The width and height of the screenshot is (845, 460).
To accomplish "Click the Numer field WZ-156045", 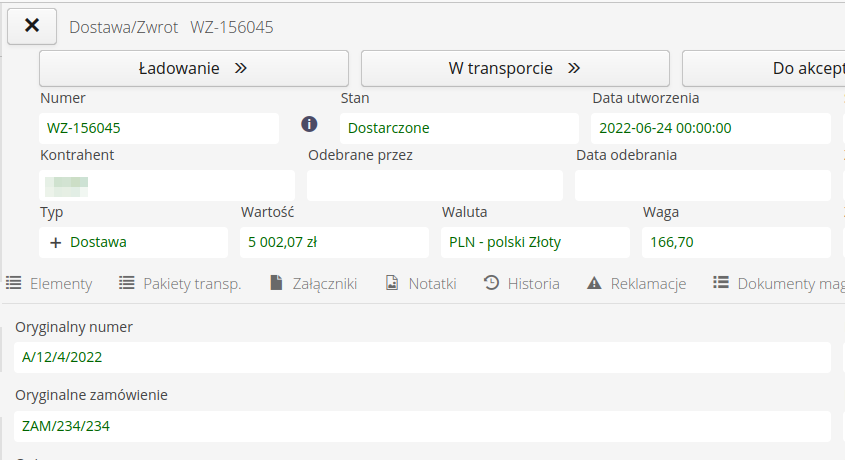I will tap(159, 128).
